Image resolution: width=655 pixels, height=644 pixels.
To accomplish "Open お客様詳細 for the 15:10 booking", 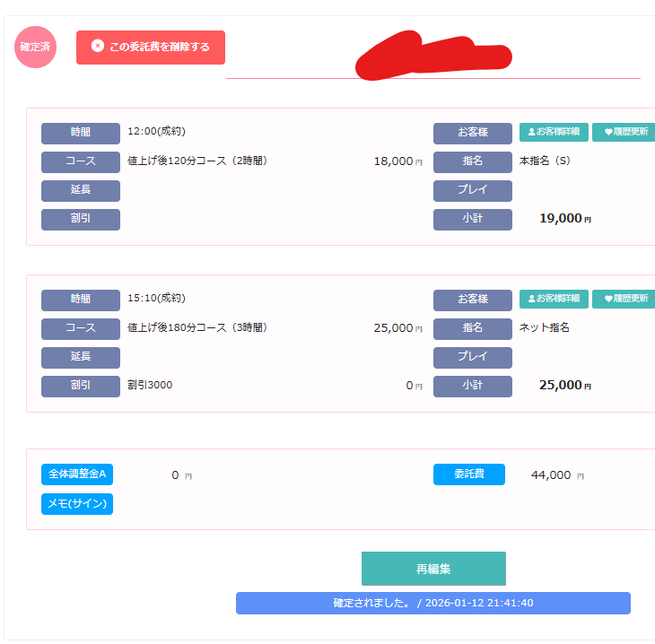I will (x=554, y=299).
